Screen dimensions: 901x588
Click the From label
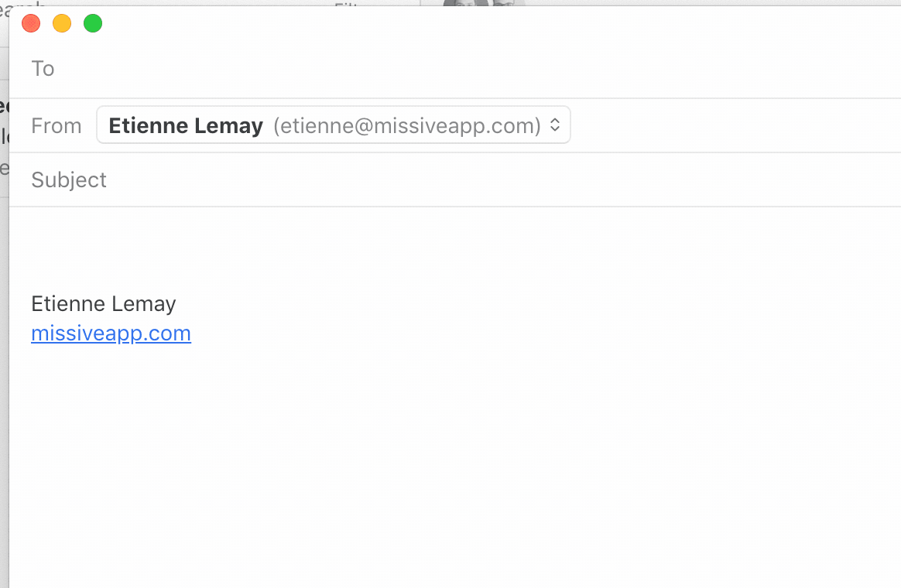click(x=57, y=126)
